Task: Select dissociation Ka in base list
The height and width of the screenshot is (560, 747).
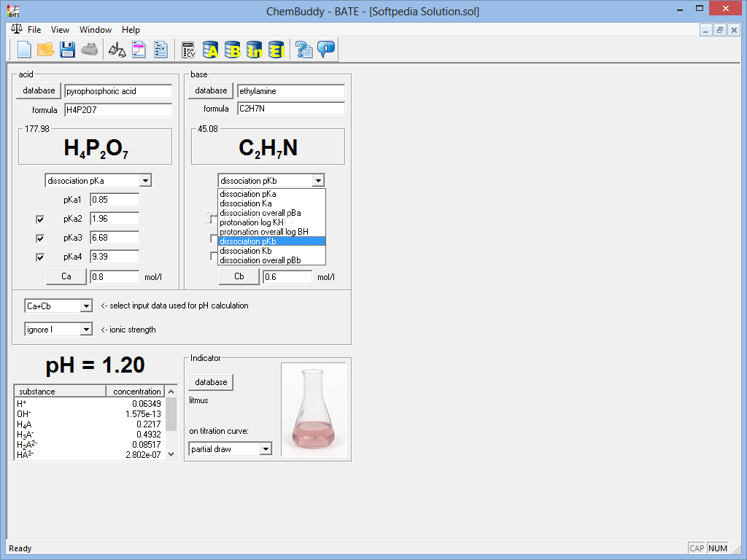Action: click(x=271, y=203)
